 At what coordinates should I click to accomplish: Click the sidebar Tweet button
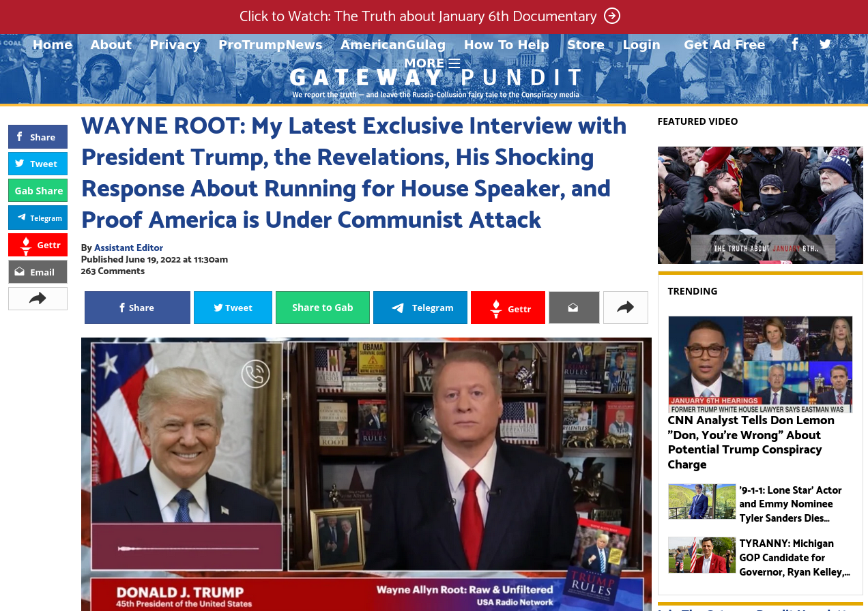tap(38, 164)
